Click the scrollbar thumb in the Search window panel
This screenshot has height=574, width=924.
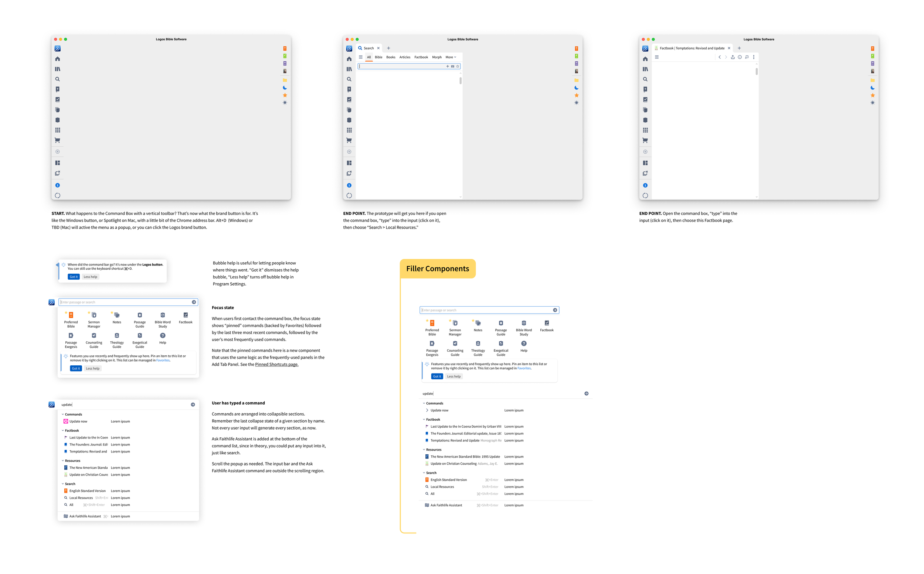460,81
